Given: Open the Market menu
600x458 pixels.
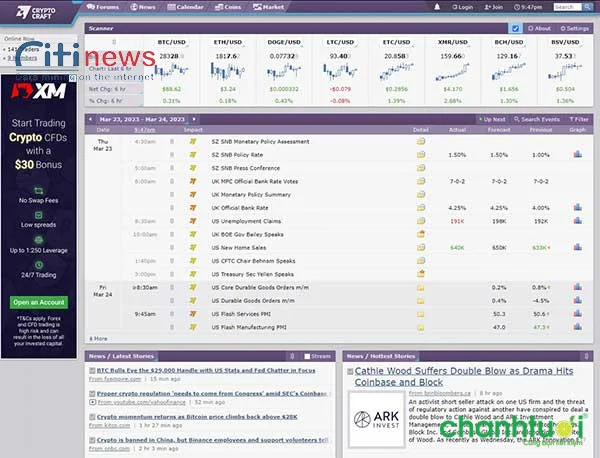Looking at the screenshot, I should (269, 7).
